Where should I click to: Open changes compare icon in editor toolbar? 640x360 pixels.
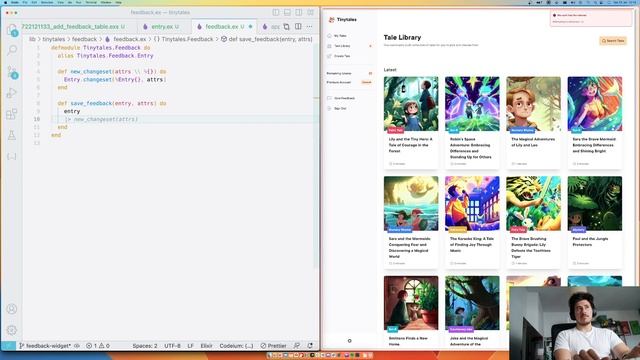tap(287, 27)
